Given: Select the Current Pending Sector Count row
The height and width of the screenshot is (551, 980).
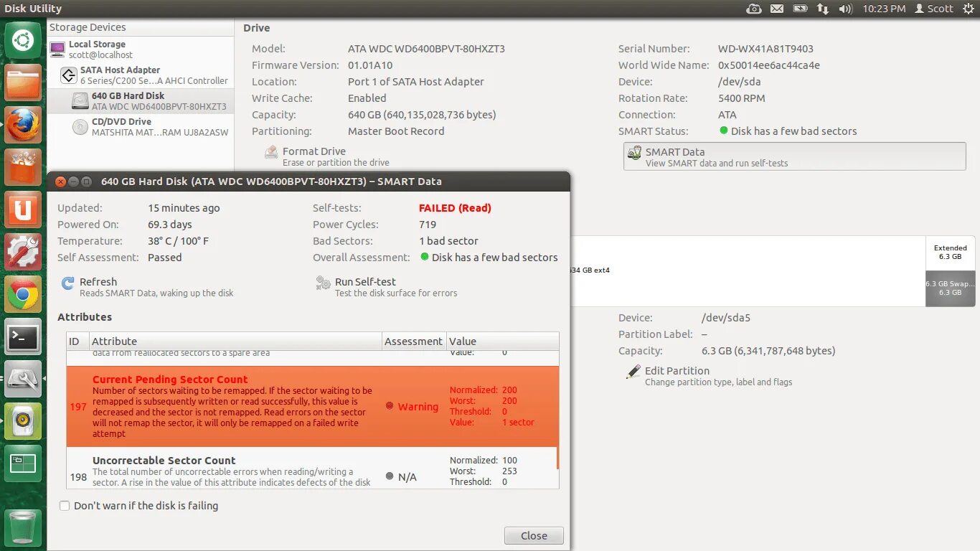Looking at the screenshot, I should click(311, 407).
